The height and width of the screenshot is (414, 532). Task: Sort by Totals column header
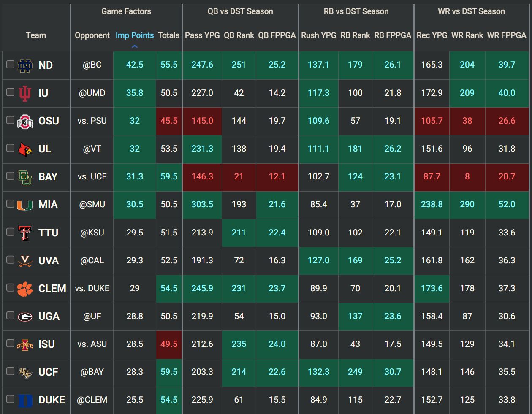(x=169, y=35)
